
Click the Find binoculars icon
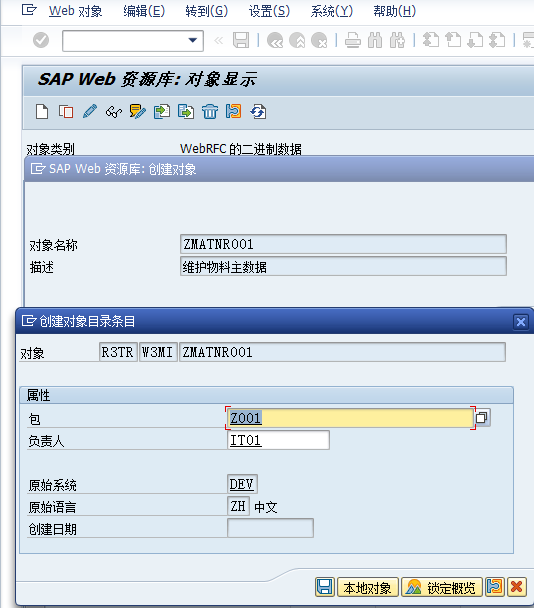tap(375, 40)
